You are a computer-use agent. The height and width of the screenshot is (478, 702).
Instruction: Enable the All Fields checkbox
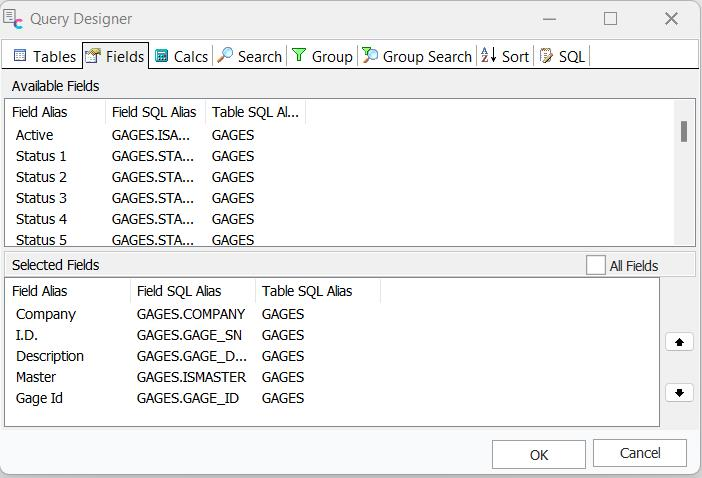(x=596, y=265)
